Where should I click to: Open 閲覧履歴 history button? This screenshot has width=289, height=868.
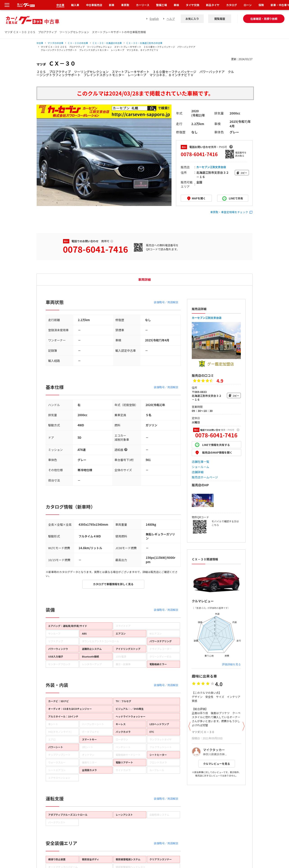pos(219,19)
